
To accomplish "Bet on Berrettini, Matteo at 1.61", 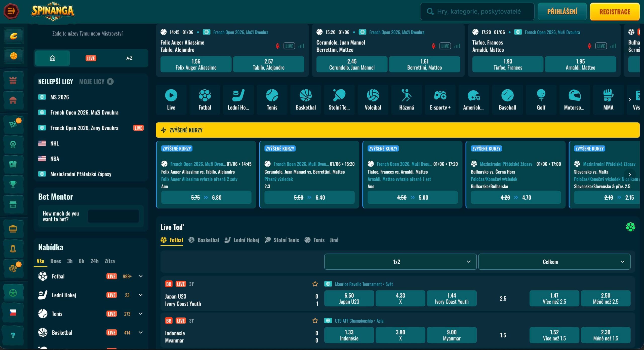I will coord(424,64).
